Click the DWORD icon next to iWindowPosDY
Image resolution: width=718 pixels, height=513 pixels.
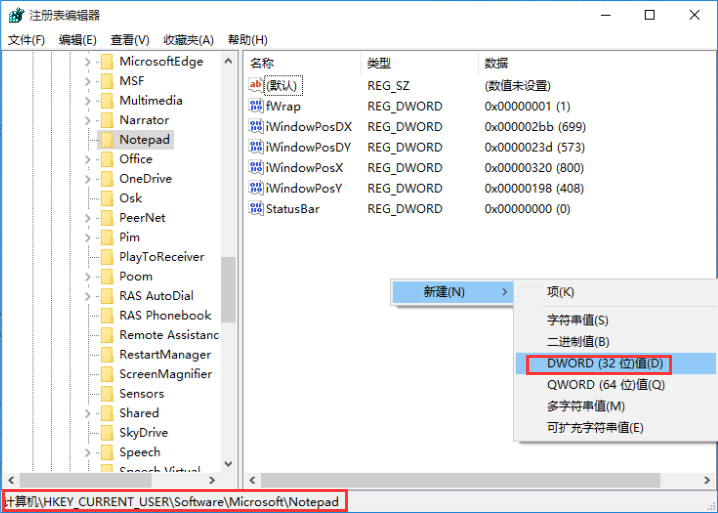[x=256, y=147]
